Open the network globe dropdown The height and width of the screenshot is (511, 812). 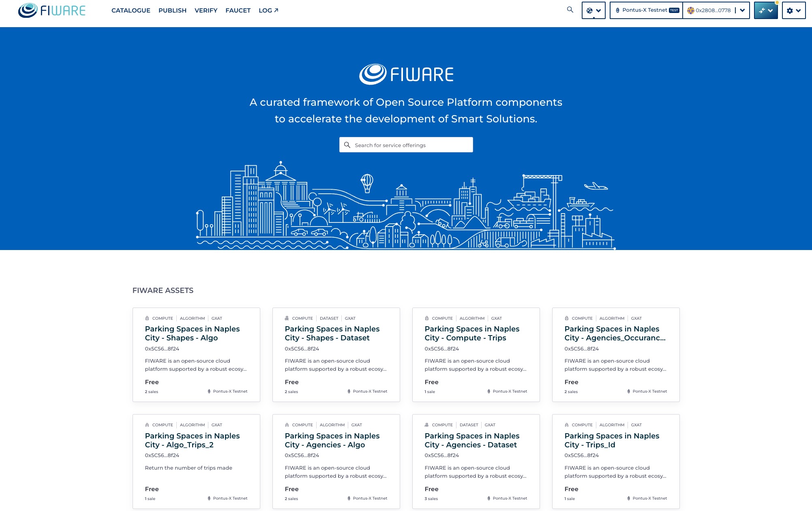pos(593,11)
